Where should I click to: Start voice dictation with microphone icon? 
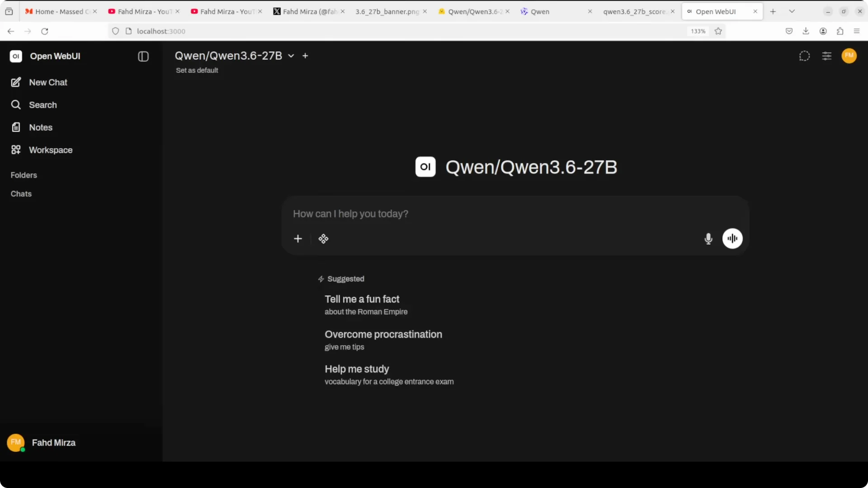[708, 239]
